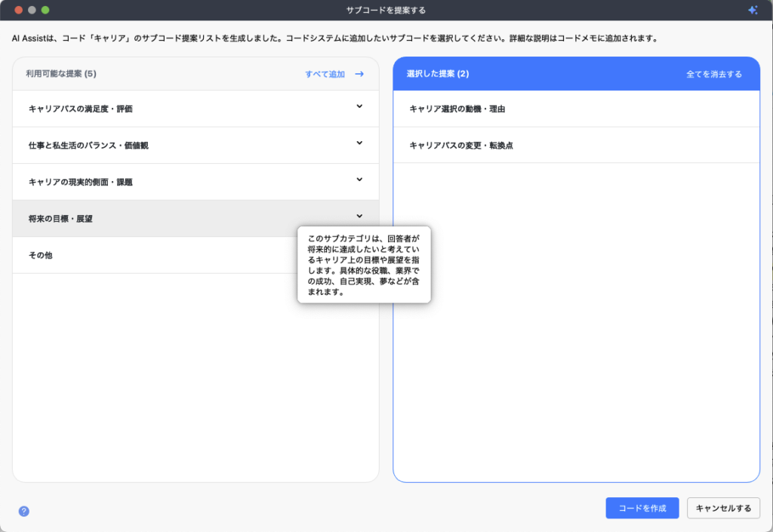
Task: Toggle the 将来の目標・展望 chevron
Action: [359, 217]
